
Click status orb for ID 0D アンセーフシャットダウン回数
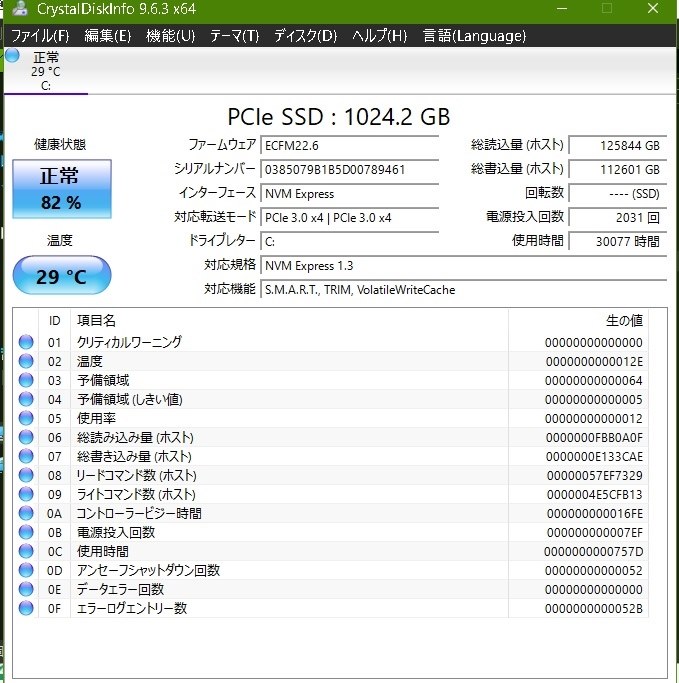[x=26, y=571]
